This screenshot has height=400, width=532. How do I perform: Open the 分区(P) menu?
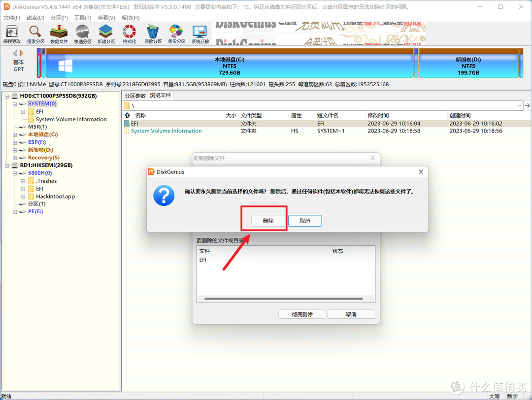click(59, 18)
